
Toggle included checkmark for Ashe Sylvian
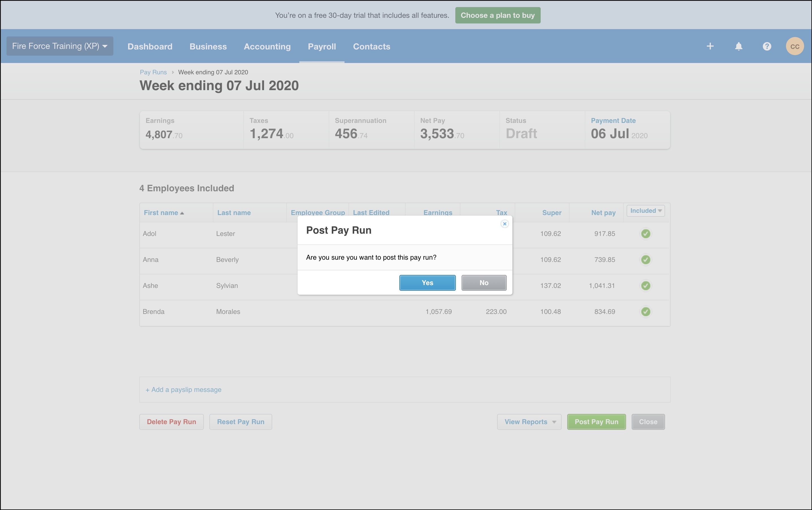646,285
